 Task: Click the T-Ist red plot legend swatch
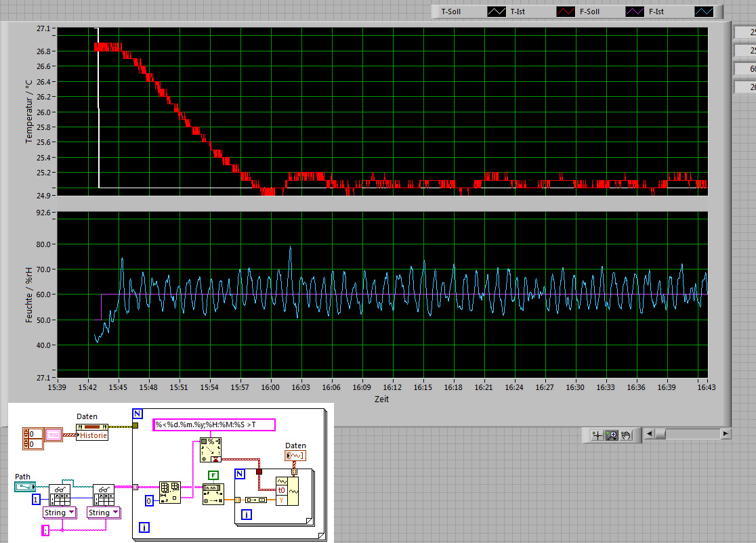(566, 12)
